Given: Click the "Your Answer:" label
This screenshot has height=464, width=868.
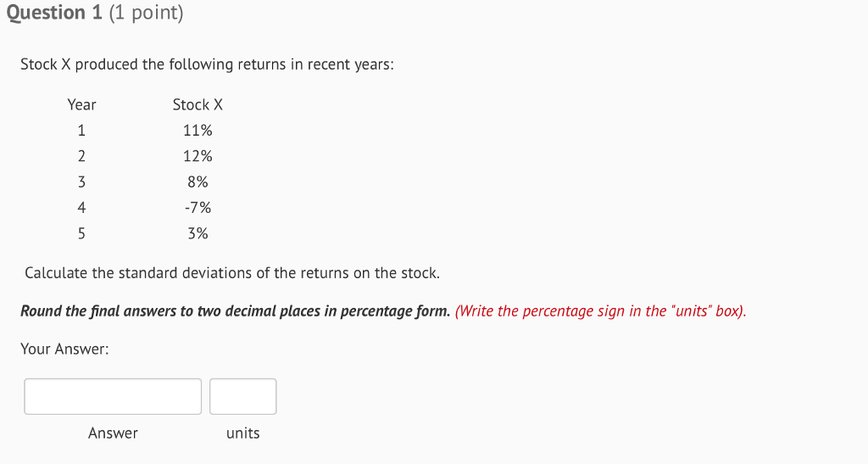Looking at the screenshot, I should [64, 349].
